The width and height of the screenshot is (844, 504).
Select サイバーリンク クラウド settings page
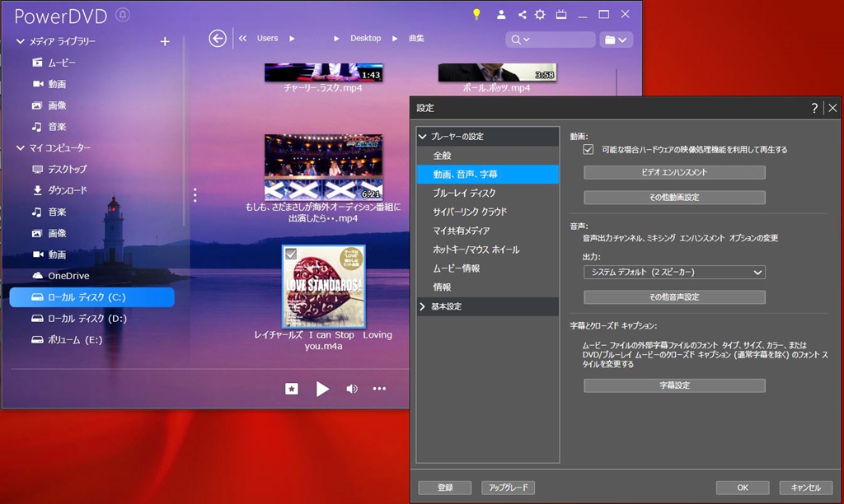click(x=488, y=212)
